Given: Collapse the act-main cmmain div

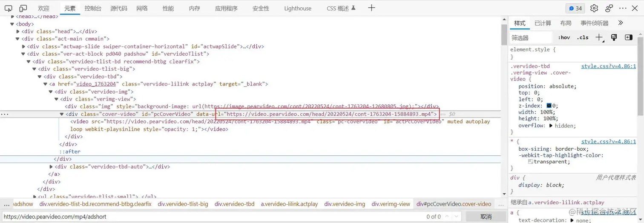Looking at the screenshot, I should tap(18, 39).
